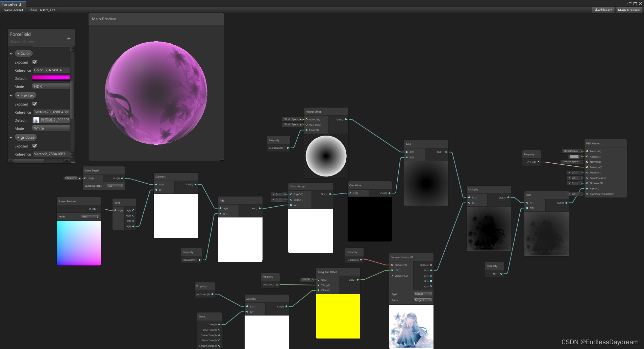Viewport: 644px width, 349px height.
Task: Open the Sampling Mode dropdown on Scene Depth
Action: [x=115, y=186]
